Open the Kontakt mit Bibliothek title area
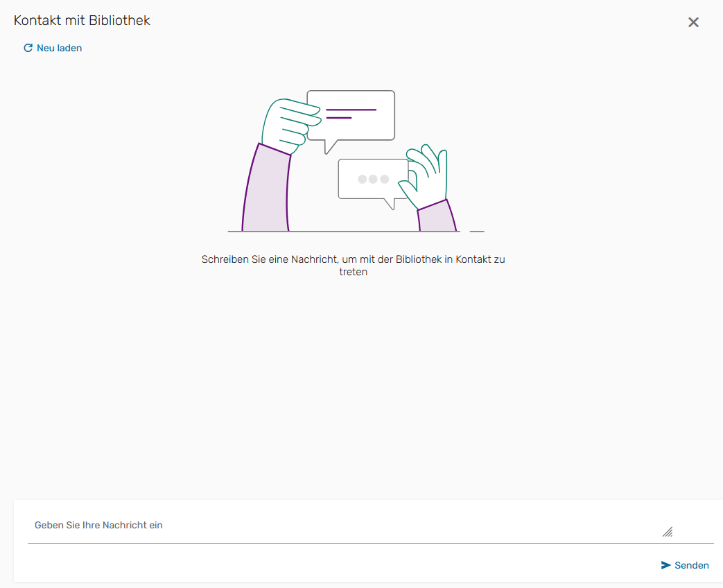 (82, 21)
